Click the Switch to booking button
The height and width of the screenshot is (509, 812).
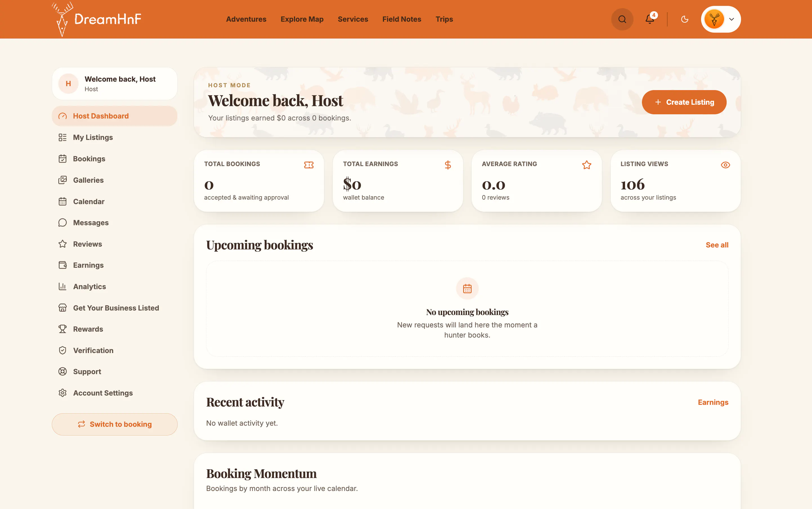pos(115,424)
